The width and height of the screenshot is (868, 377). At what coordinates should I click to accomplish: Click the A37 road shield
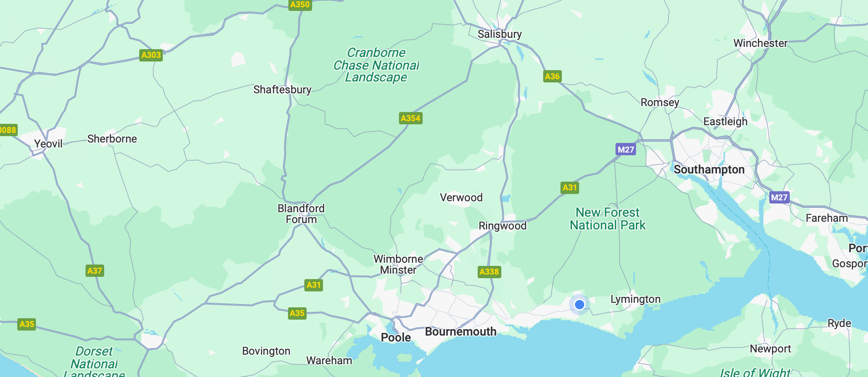click(95, 271)
